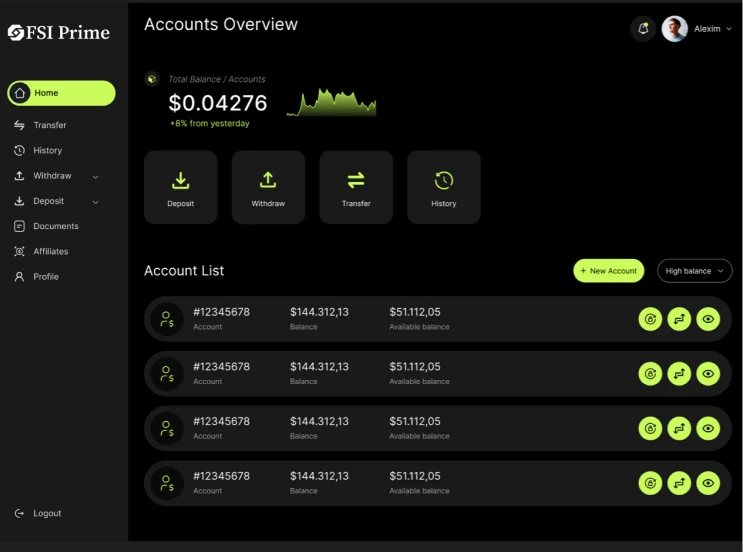Open Documents in the sidebar

coord(55,226)
